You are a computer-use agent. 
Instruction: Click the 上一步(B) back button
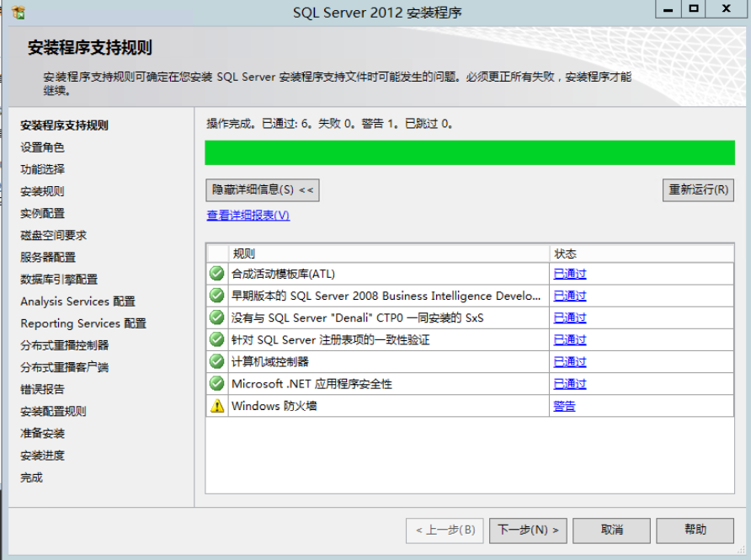(x=445, y=531)
